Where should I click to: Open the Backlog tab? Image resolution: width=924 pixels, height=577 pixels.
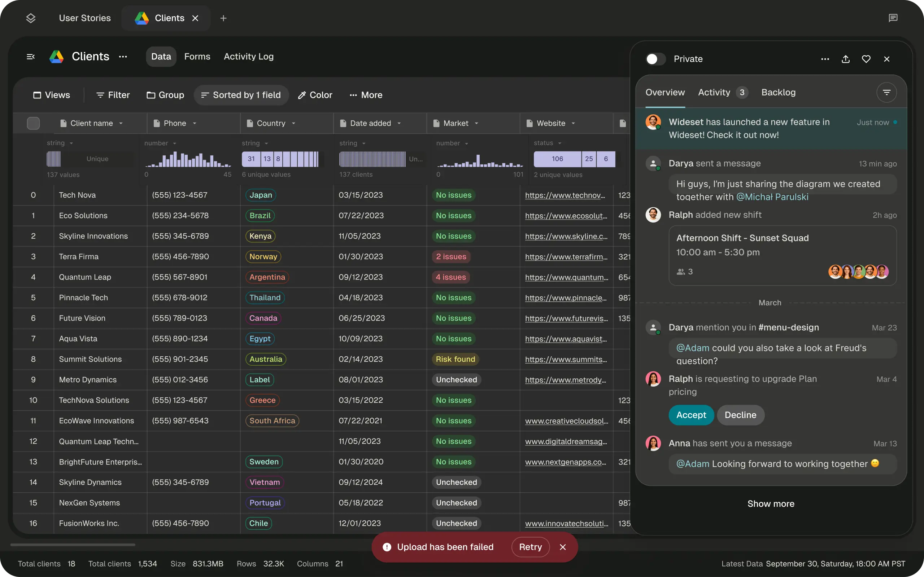pyautogui.click(x=778, y=92)
